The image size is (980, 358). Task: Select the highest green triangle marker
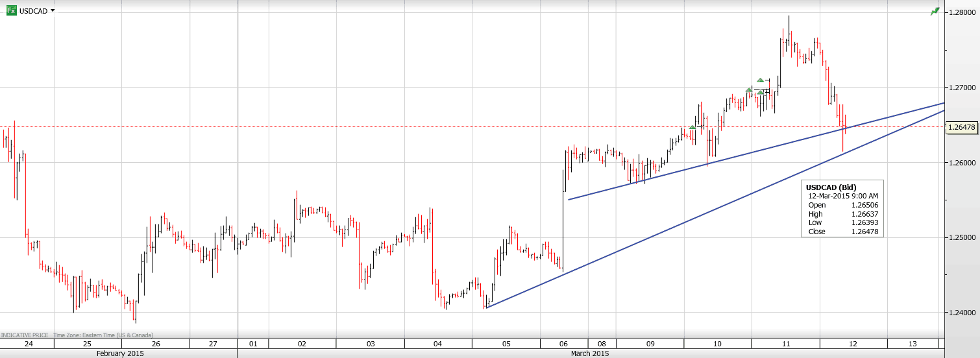pos(760,80)
